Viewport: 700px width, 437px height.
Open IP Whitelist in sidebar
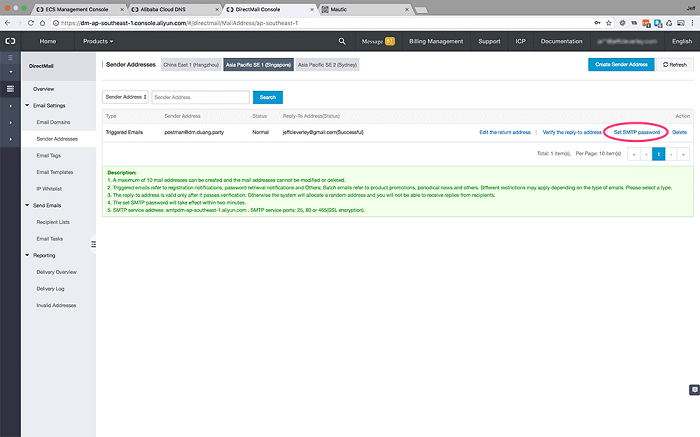[49, 189]
